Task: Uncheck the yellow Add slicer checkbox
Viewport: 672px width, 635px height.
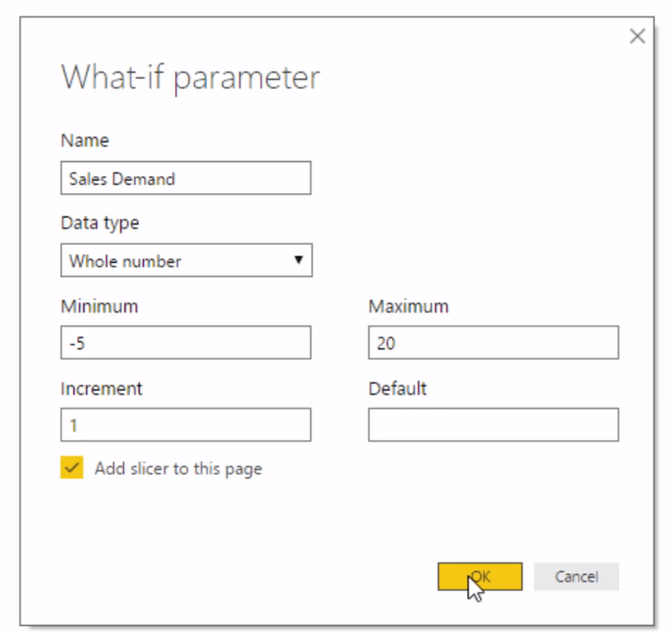Action: point(72,467)
